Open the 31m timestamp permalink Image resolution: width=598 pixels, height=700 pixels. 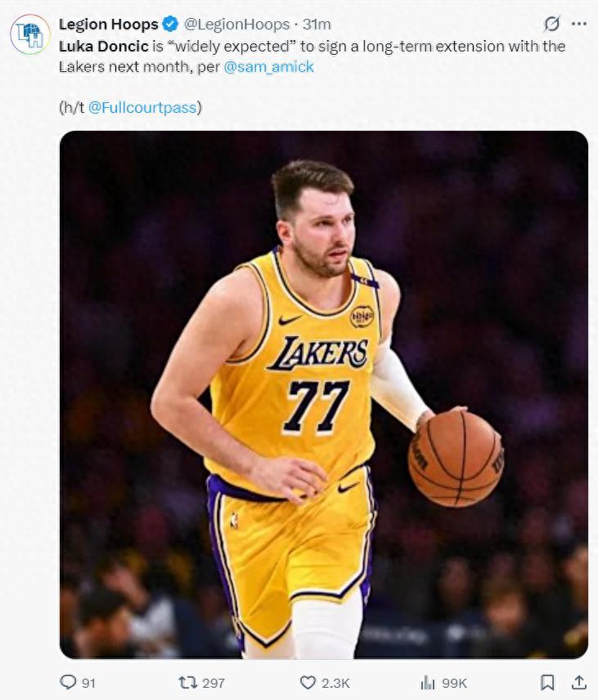[x=317, y=25]
